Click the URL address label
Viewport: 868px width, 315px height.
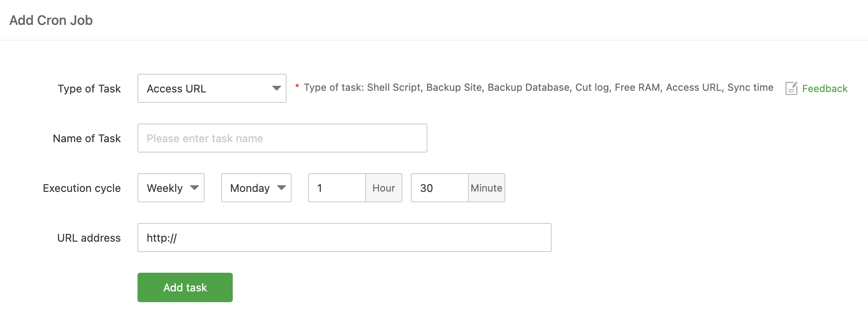tap(89, 238)
